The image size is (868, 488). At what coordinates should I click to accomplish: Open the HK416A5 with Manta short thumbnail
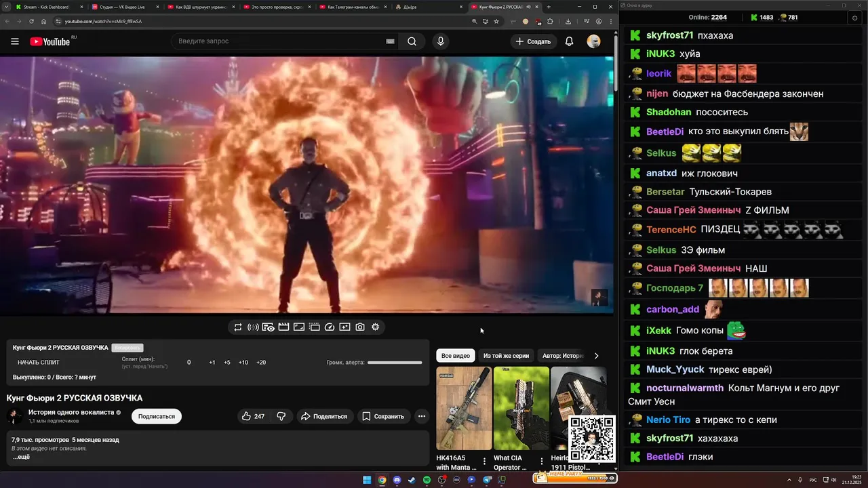[x=464, y=409]
